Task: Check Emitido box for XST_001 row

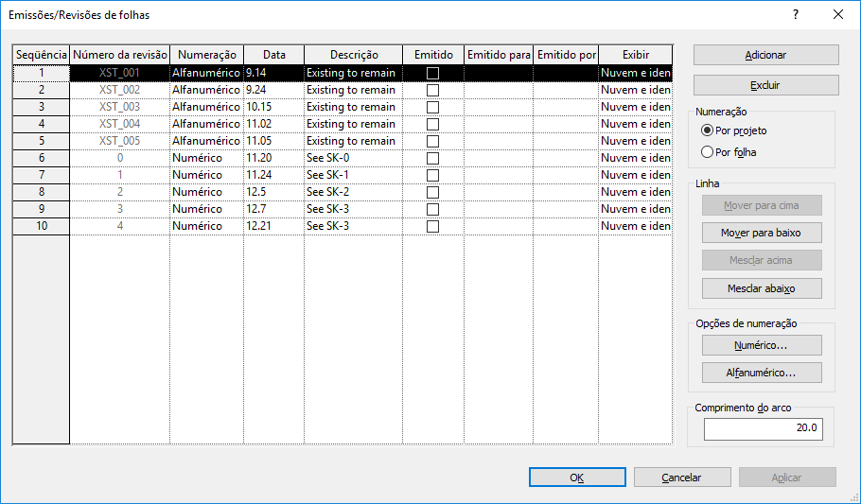Action: [x=432, y=73]
